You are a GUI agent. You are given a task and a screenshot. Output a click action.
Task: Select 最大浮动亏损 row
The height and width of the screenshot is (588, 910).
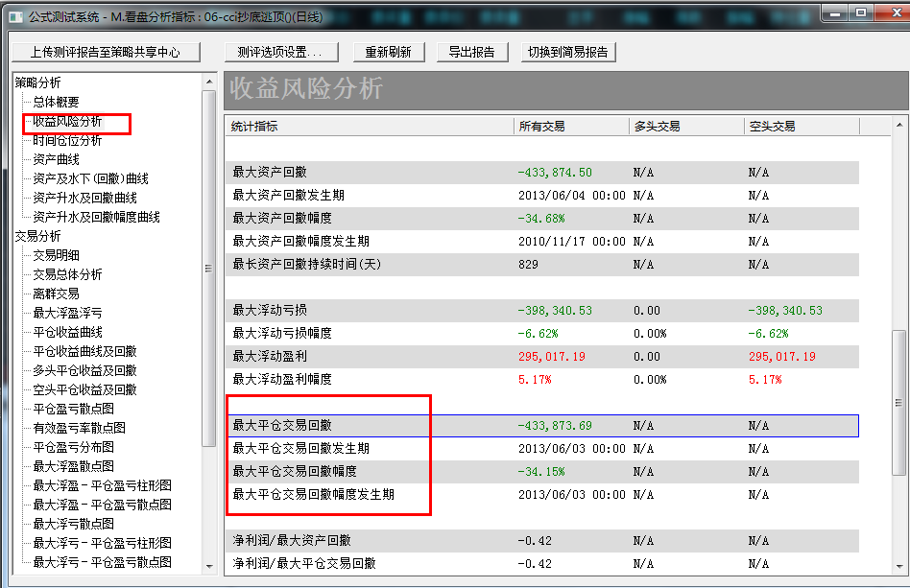pos(542,310)
